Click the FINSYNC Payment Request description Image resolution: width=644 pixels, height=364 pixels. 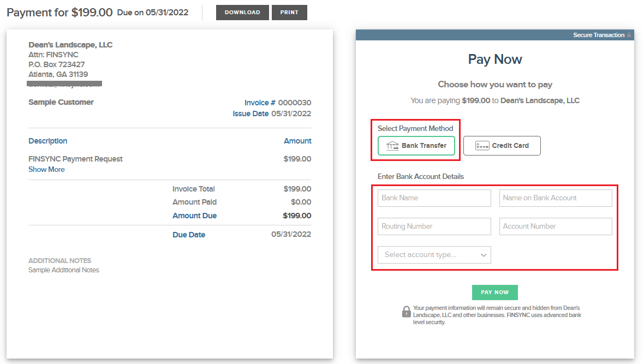75,159
